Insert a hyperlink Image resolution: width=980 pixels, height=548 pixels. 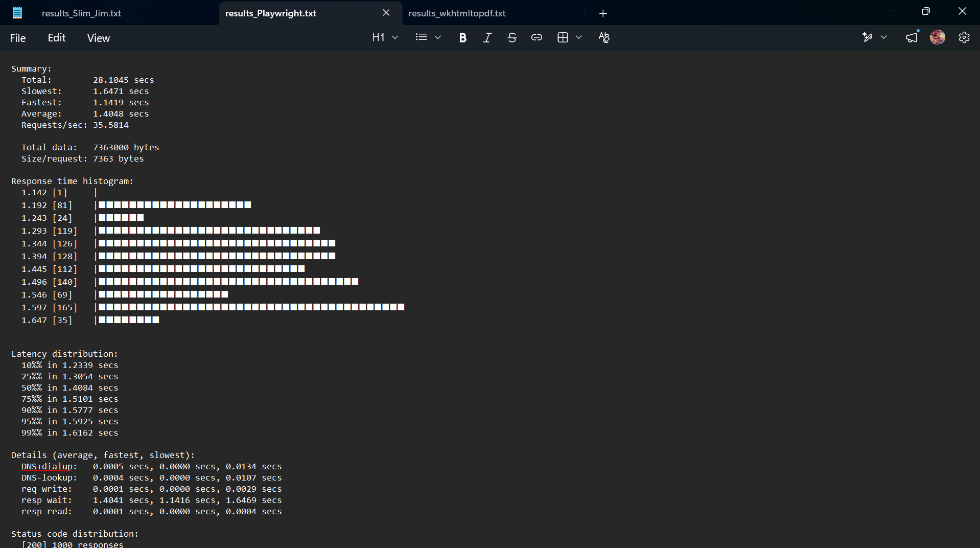(536, 37)
